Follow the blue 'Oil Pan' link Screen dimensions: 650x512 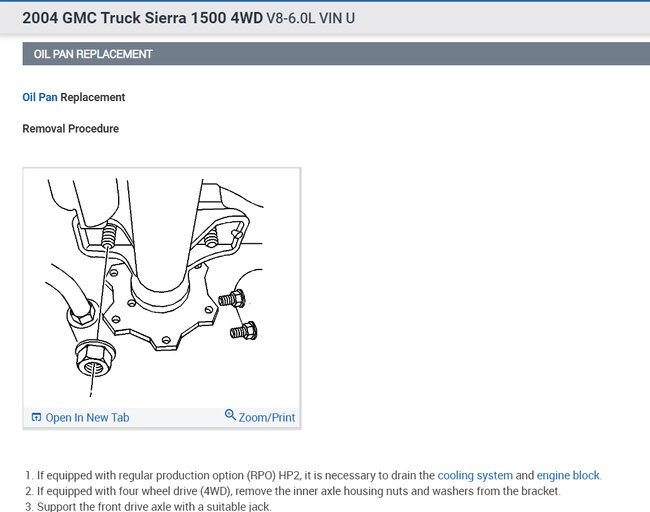40,97
